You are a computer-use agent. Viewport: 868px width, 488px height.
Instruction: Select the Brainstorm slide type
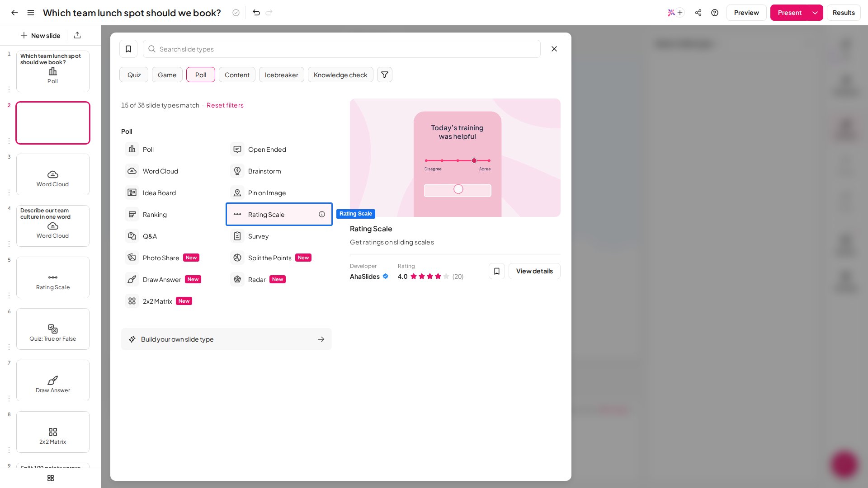click(x=279, y=171)
